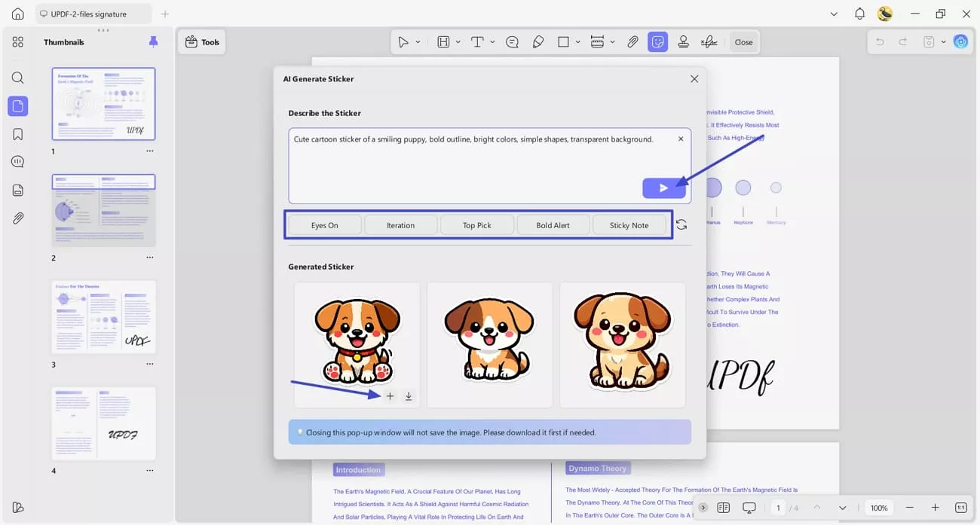The image size is (980, 525).
Task: Refresh the prompt suggestions
Action: [x=681, y=224]
